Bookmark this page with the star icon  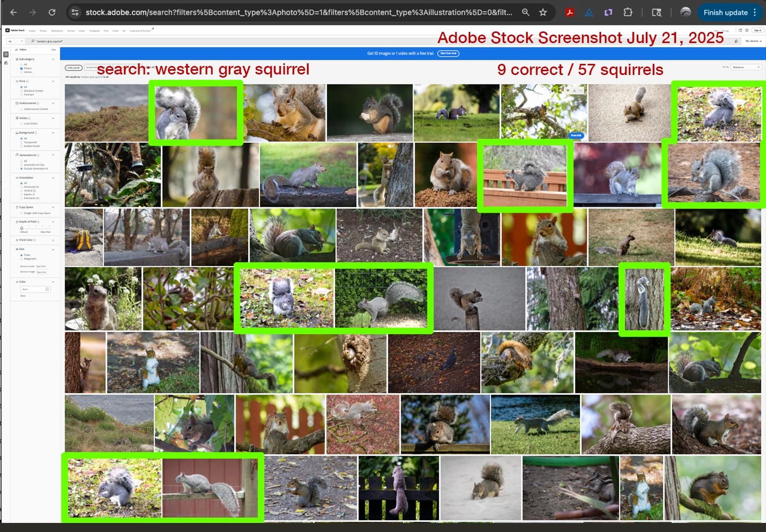[543, 12]
